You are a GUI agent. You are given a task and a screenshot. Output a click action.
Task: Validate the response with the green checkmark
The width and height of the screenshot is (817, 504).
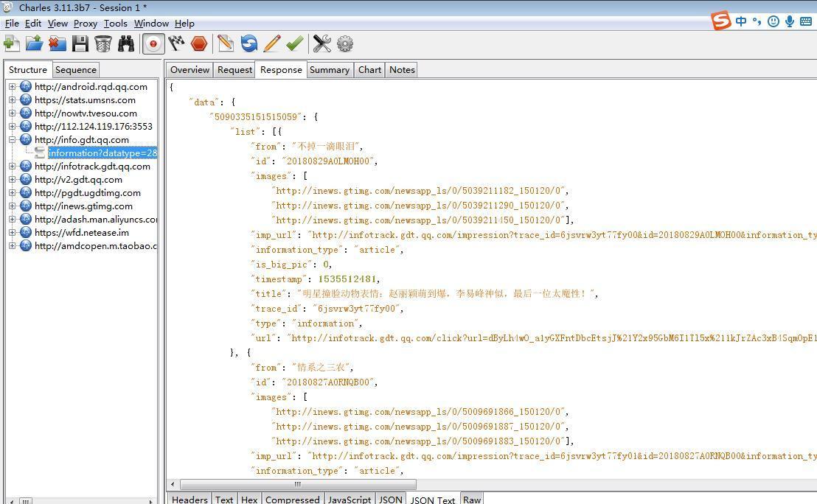tap(295, 43)
